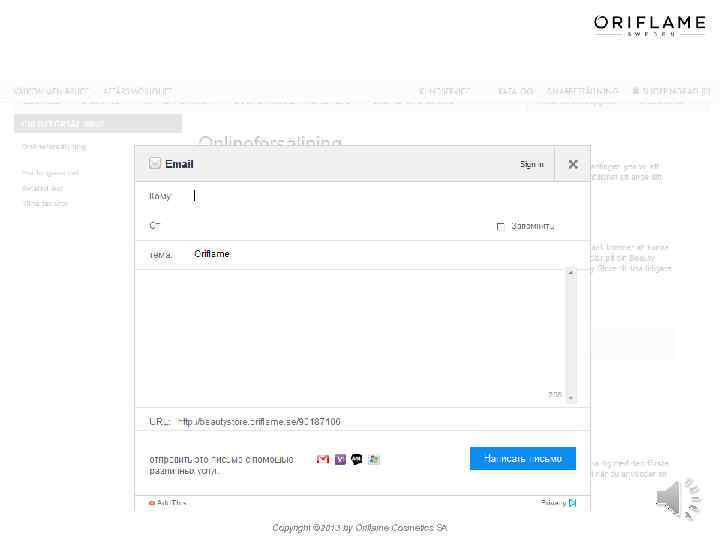The image size is (720, 540).
Task: Click the Sign in link
Action: click(x=532, y=164)
